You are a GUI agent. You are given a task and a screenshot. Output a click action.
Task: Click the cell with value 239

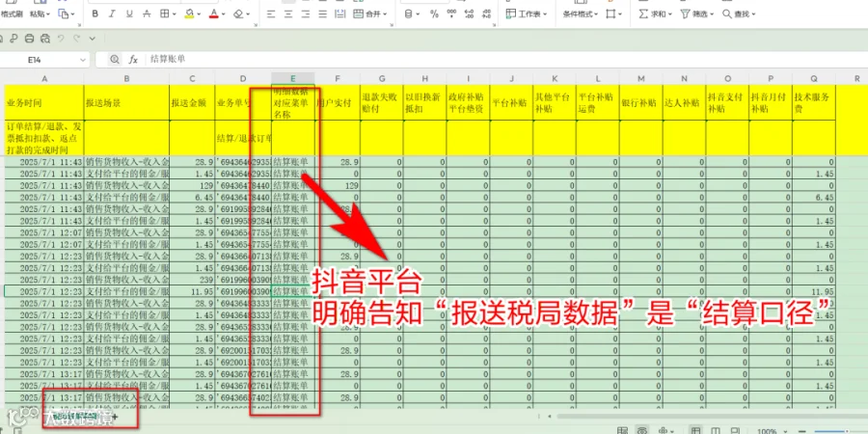point(192,280)
